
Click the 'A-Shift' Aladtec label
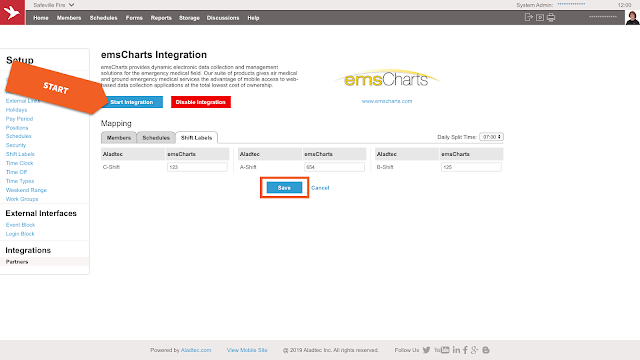click(248, 167)
